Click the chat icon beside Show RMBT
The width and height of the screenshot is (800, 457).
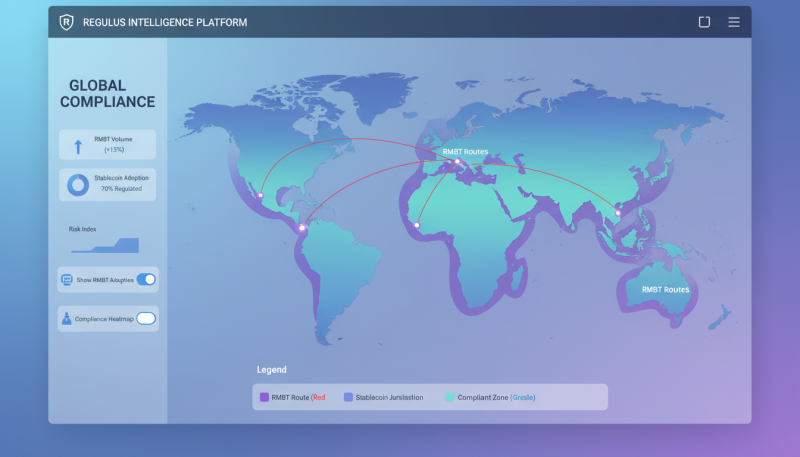67,280
